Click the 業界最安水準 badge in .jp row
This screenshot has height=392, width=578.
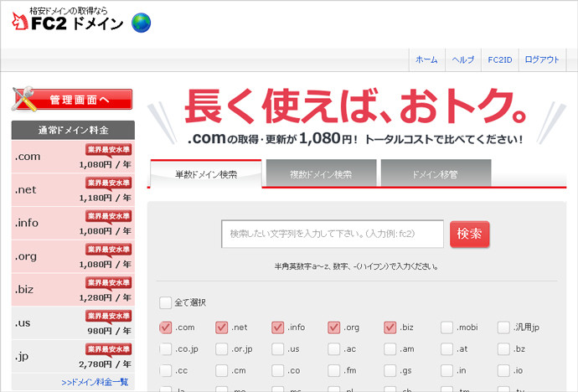click(109, 349)
